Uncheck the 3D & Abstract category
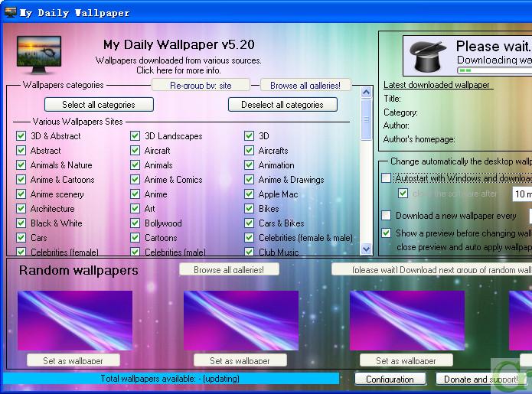The height and width of the screenshot is (394, 532). (21, 136)
